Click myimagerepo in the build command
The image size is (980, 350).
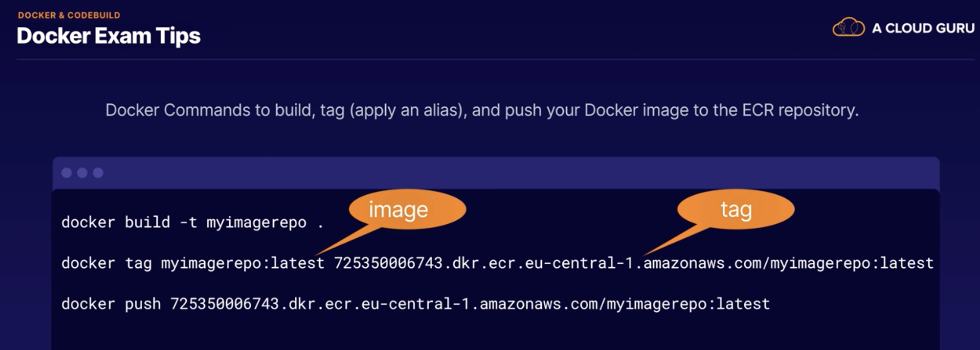(x=256, y=223)
